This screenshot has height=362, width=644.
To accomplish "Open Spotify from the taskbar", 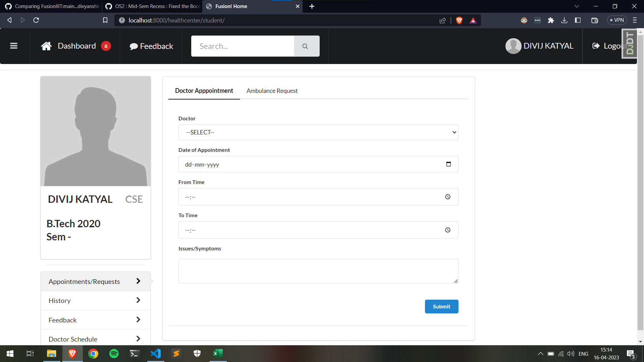I will (114, 354).
